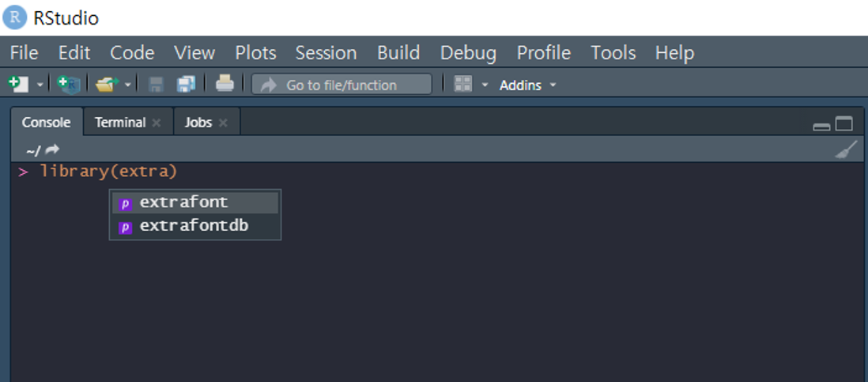
Task: Open the Help menu
Action: [x=674, y=53]
